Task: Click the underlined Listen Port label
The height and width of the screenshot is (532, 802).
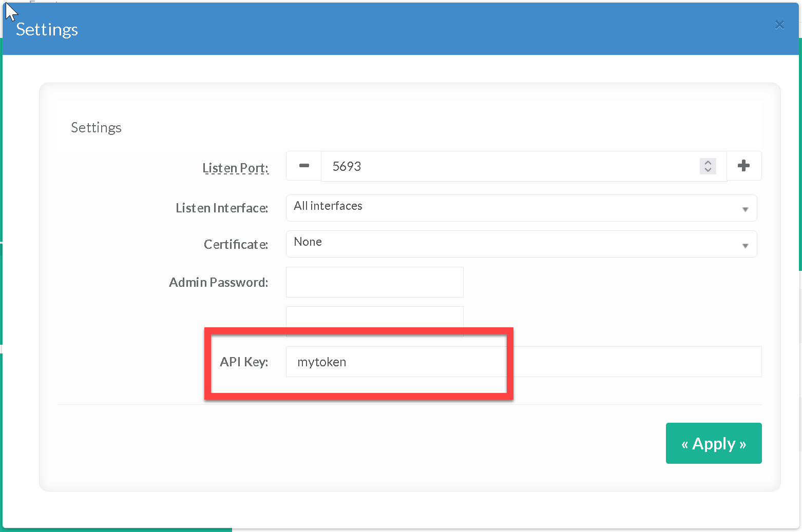Action: tap(235, 168)
